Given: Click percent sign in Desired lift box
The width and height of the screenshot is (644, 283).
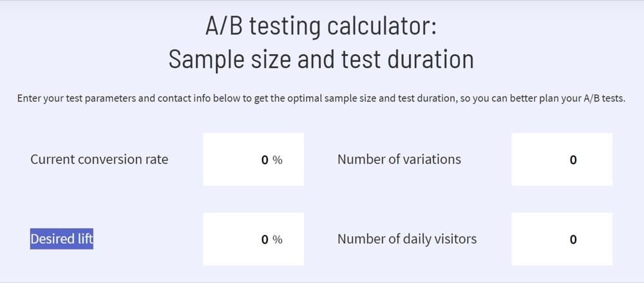Looking at the screenshot, I should point(278,239).
